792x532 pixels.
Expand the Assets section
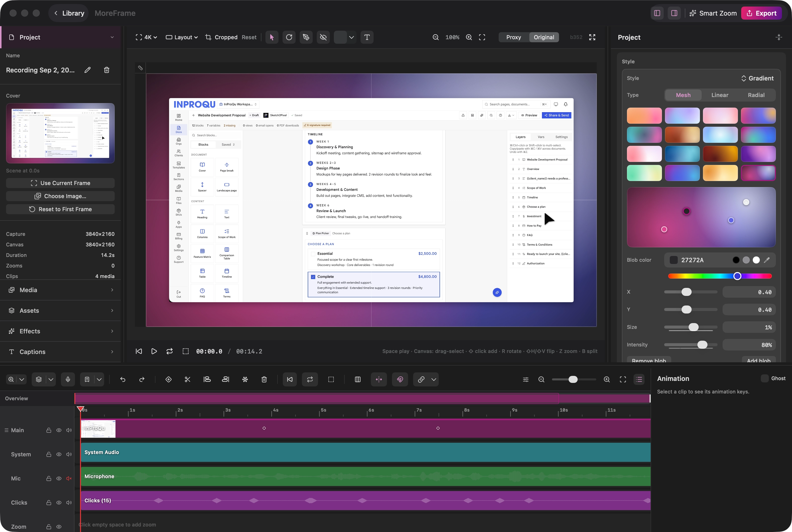tap(60, 311)
